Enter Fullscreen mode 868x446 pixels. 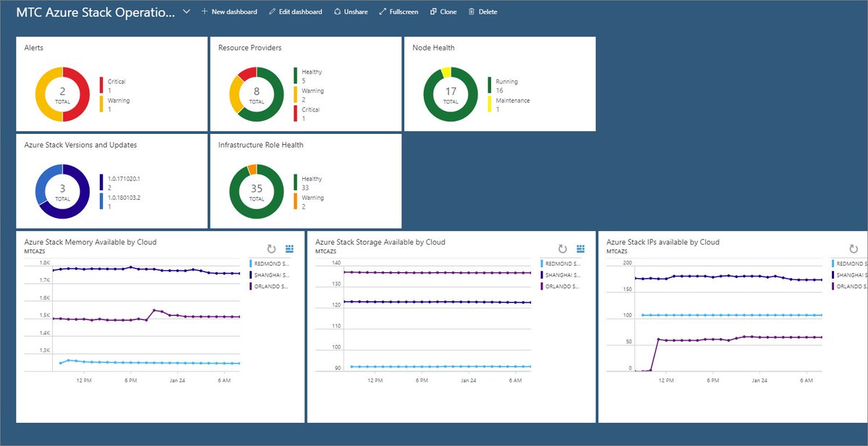pos(399,12)
